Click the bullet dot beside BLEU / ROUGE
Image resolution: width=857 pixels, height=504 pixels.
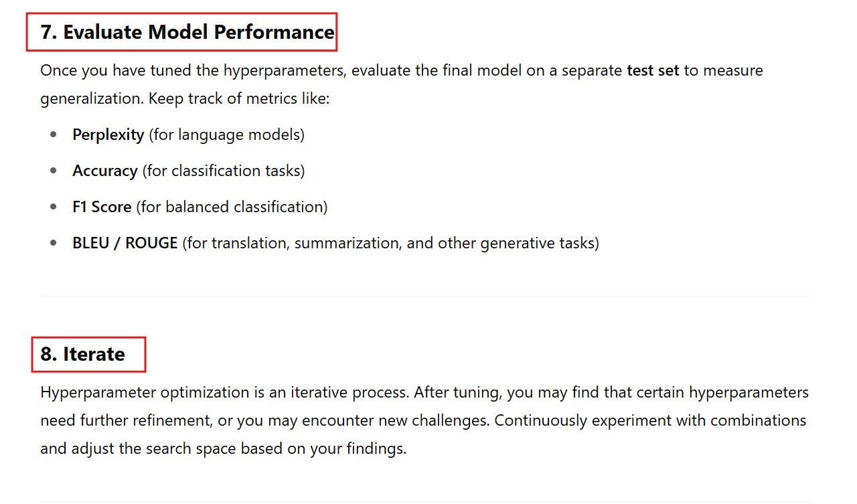54,243
